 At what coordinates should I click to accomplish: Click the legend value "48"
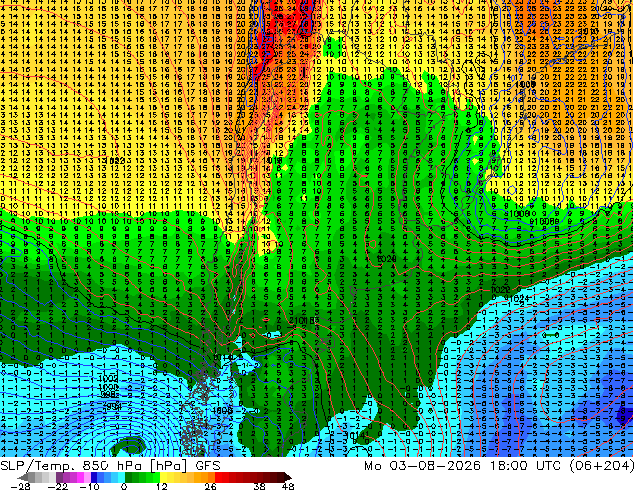point(288,486)
